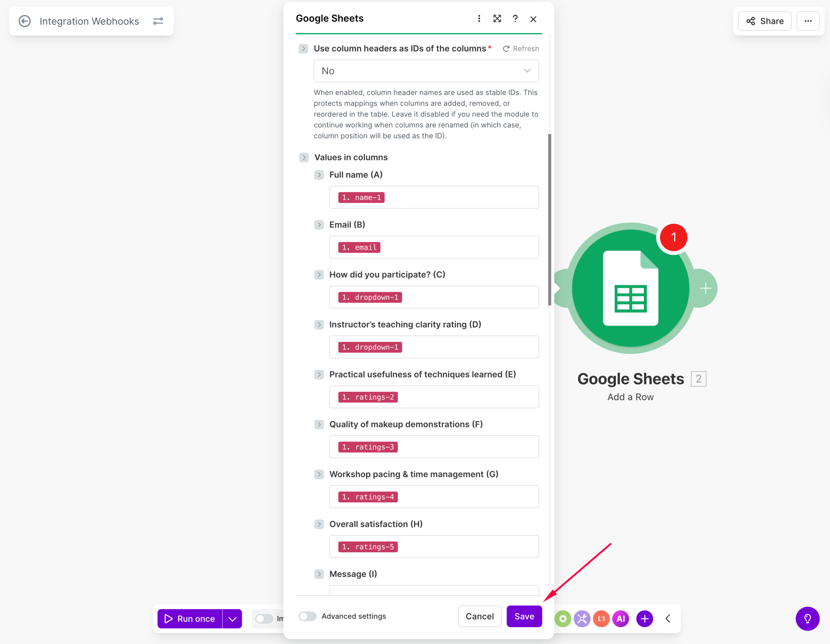
Task: Select the 'ratings-3' mapped tag
Action: [x=368, y=447]
